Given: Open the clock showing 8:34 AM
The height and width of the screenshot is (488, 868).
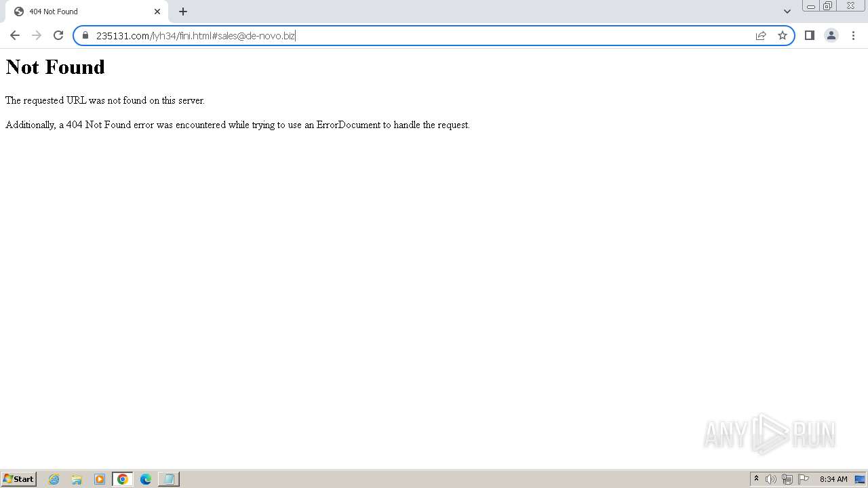Looking at the screenshot, I should coord(833,479).
